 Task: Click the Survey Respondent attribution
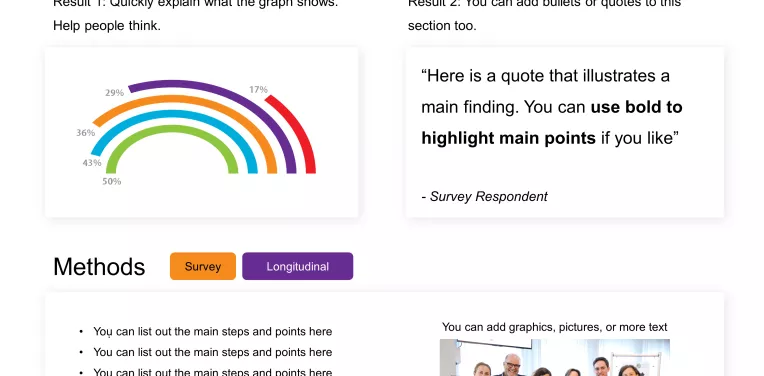[x=484, y=196]
